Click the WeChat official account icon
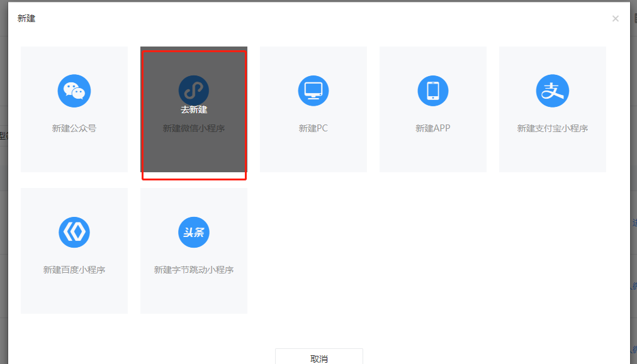 point(74,91)
